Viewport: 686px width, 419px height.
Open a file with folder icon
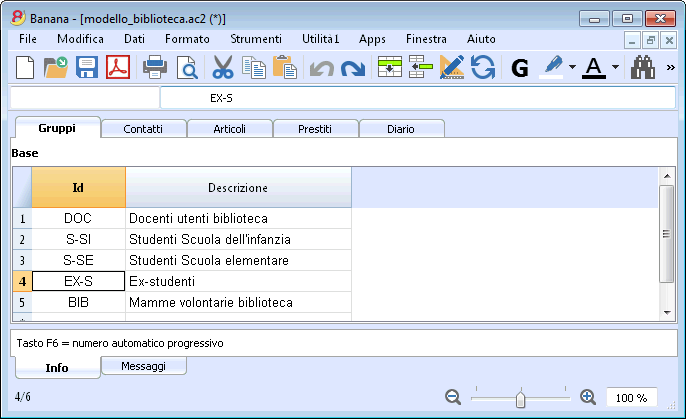pyautogui.click(x=56, y=68)
